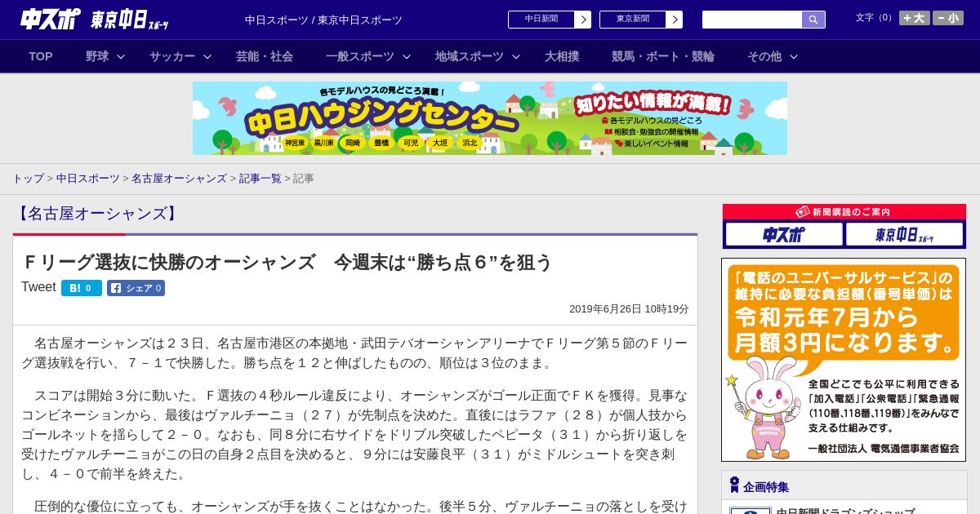This screenshot has width=980, height=514.
Task: Click the ユニバーサルサービス advertisement
Action: coord(844,360)
